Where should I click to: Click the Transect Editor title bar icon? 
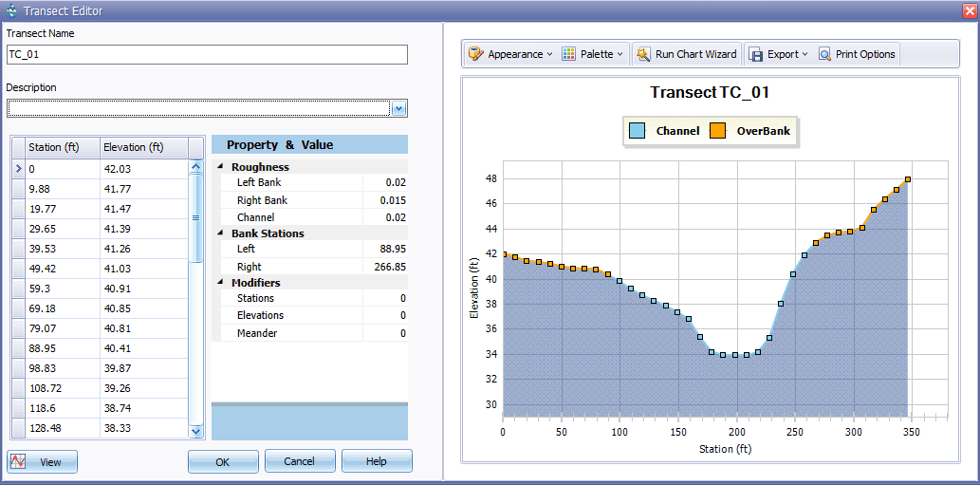pos(10,10)
